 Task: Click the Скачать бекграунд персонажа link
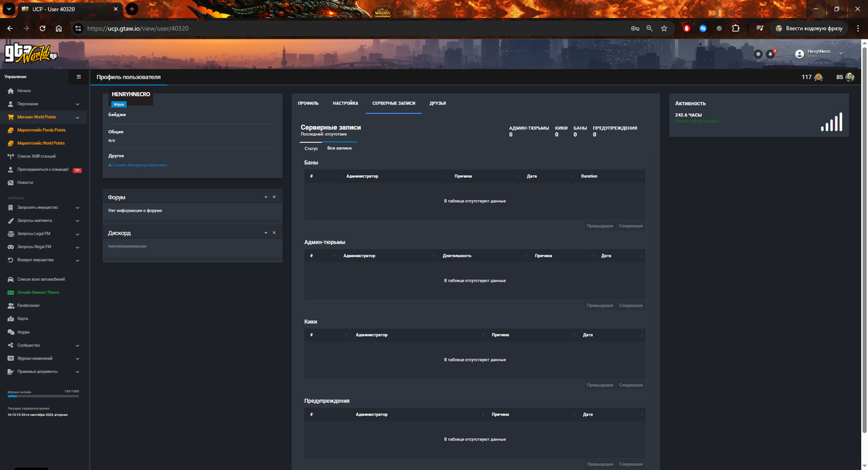(138, 165)
